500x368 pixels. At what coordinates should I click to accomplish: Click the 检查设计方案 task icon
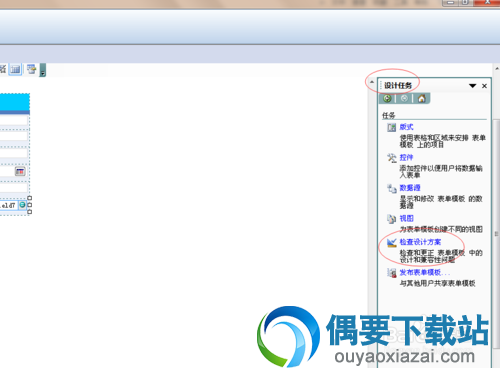tap(391, 242)
